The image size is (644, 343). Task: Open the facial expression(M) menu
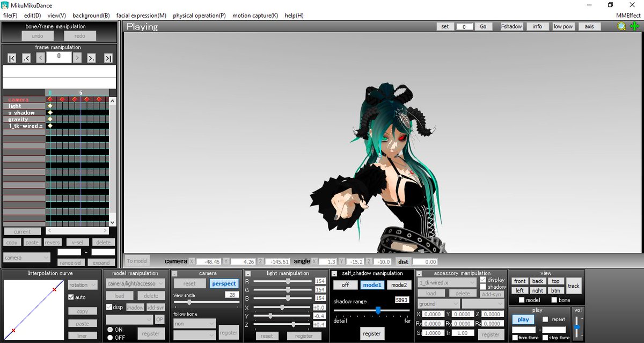(x=141, y=16)
